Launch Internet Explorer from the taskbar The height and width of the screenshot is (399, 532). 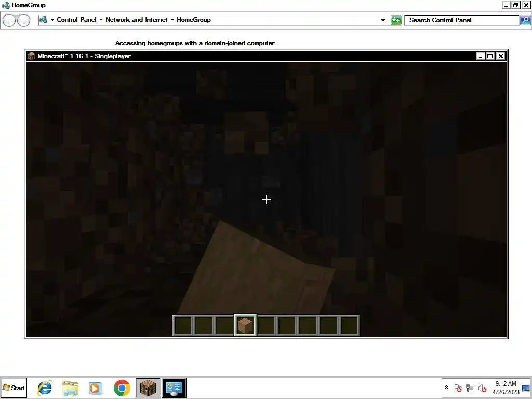(45, 388)
